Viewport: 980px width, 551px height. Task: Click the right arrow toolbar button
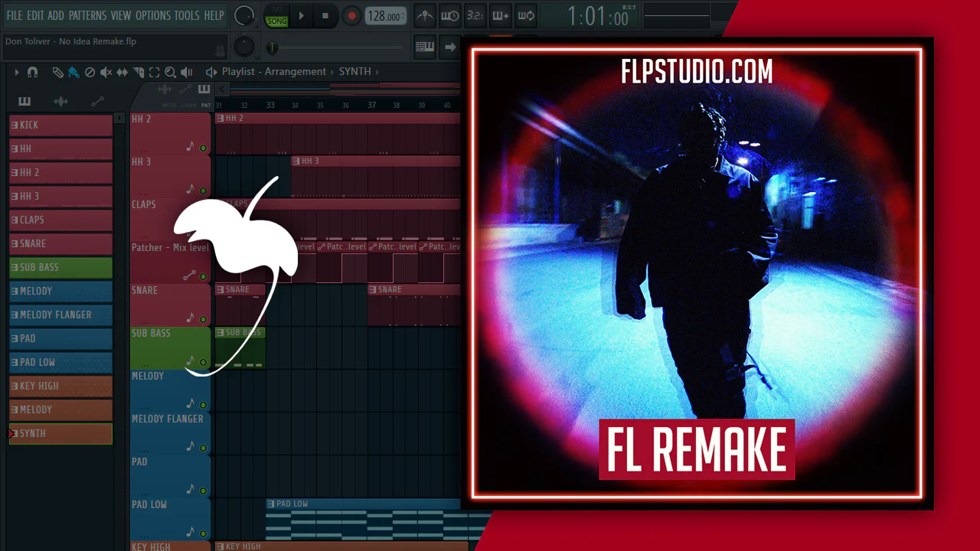click(450, 47)
